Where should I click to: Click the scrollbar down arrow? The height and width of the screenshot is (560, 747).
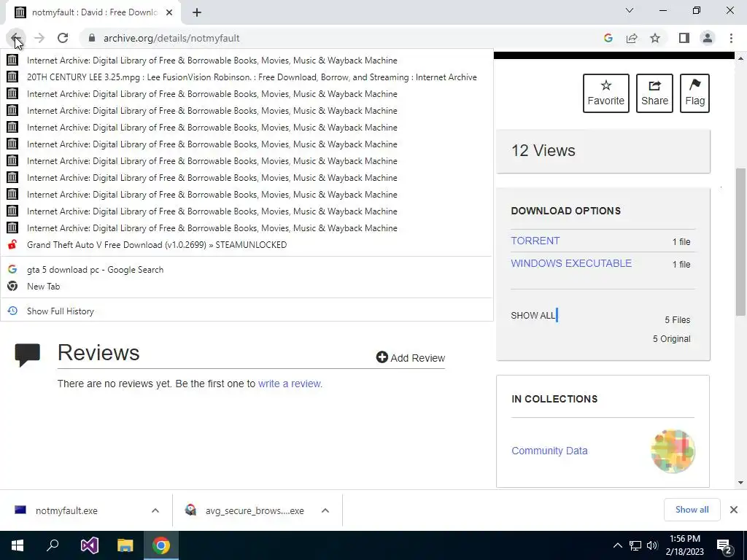click(740, 483)
